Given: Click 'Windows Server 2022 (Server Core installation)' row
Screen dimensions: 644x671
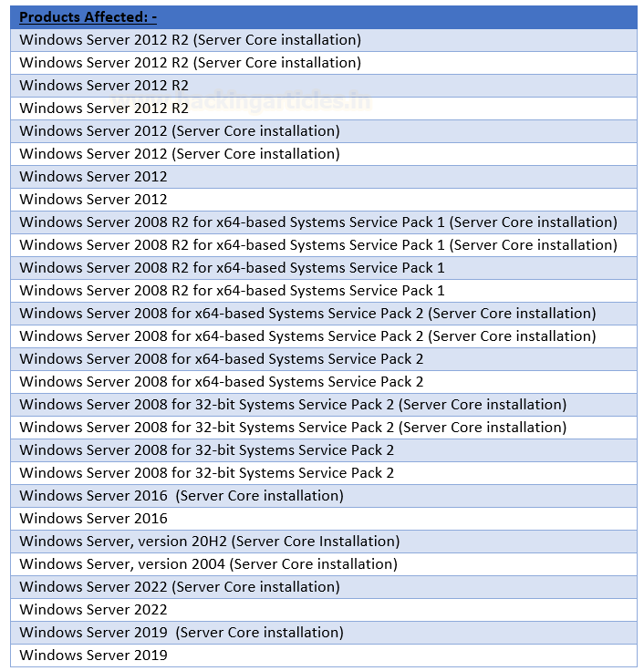Looking at the screenshot, I should 324,587.
